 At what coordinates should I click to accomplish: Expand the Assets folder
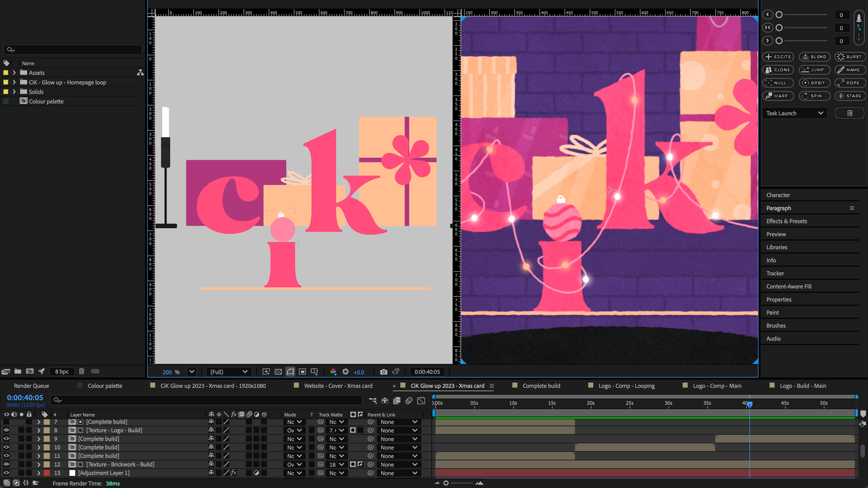[14, 73]
